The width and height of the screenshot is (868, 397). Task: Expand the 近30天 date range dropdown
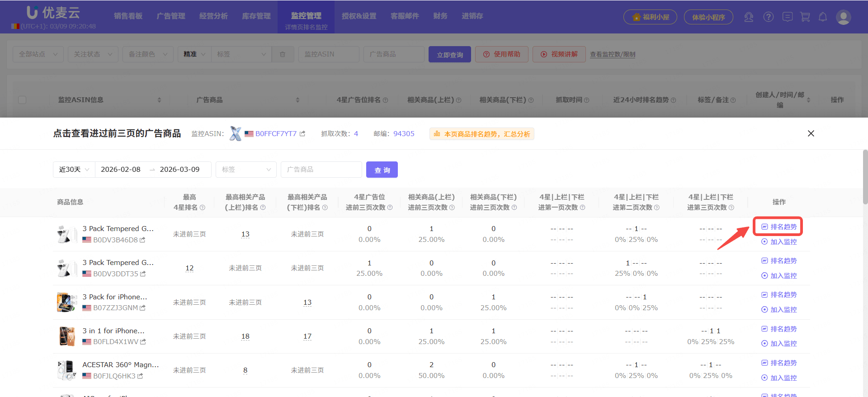(x=74, y=170)
